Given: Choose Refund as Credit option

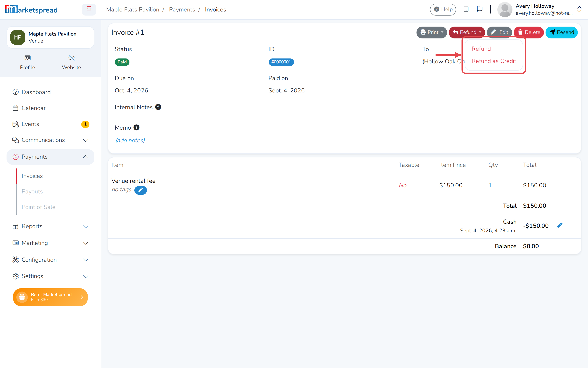Looking at the screenshot, I should (x=494, y=61).
